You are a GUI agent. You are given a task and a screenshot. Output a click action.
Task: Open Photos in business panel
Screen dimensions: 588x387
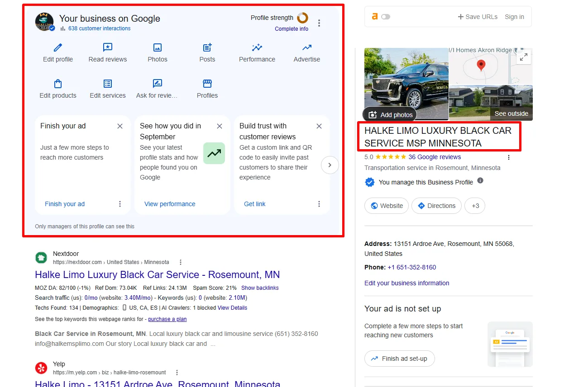pos(158,47)
